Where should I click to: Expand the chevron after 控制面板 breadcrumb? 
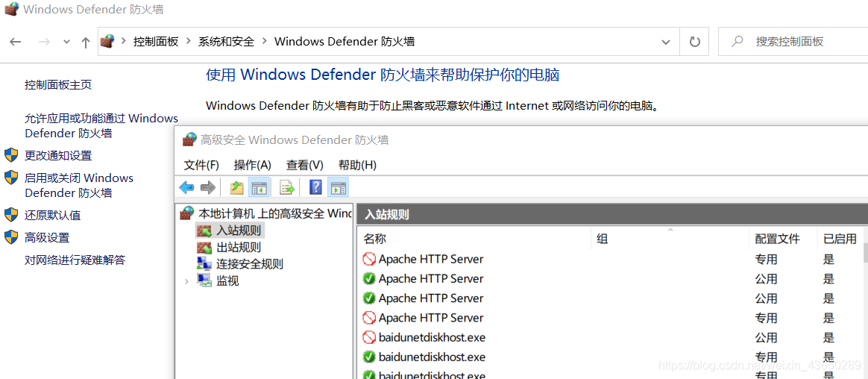(x=189, y=42)
